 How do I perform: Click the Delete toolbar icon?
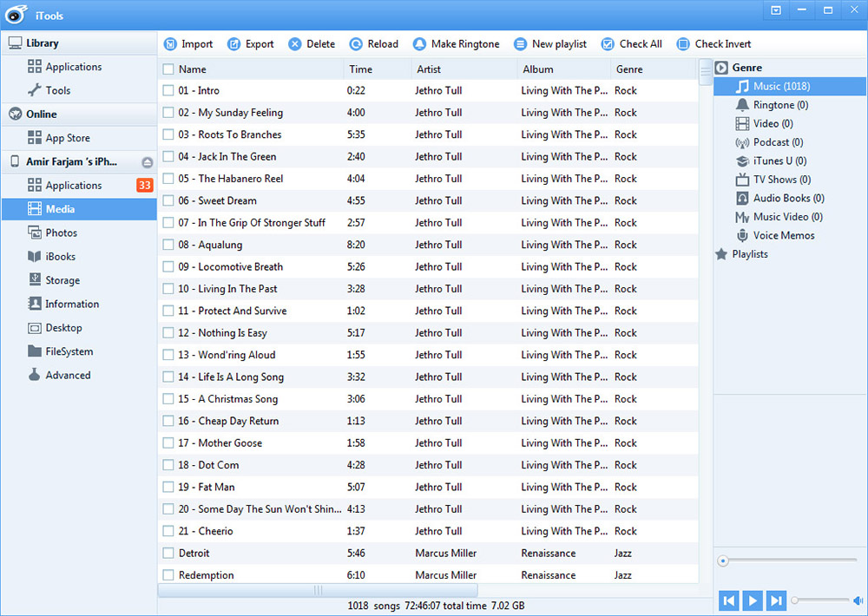(295, 44)
